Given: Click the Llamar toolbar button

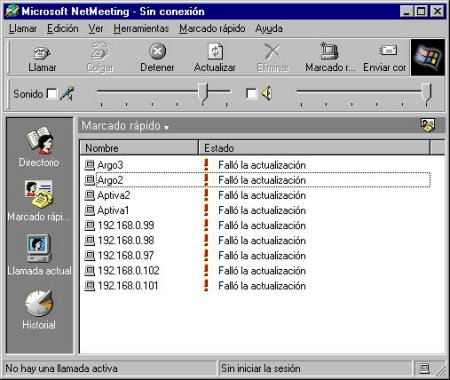Looking at the screenshot, I should click(x=42, y=57).
